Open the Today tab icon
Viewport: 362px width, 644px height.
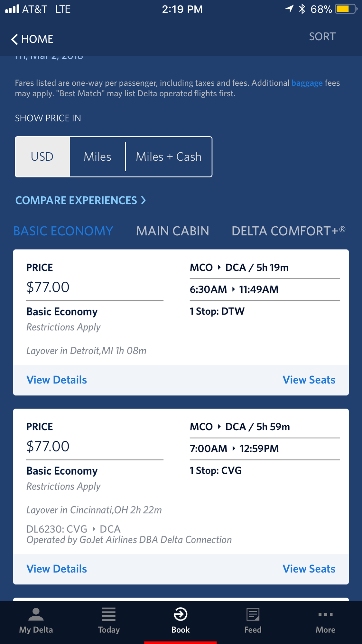pos(108,614)
